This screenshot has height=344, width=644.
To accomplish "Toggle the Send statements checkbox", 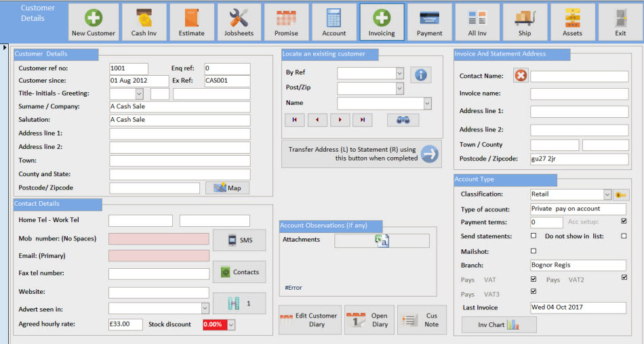I will [x=534, y=236].
